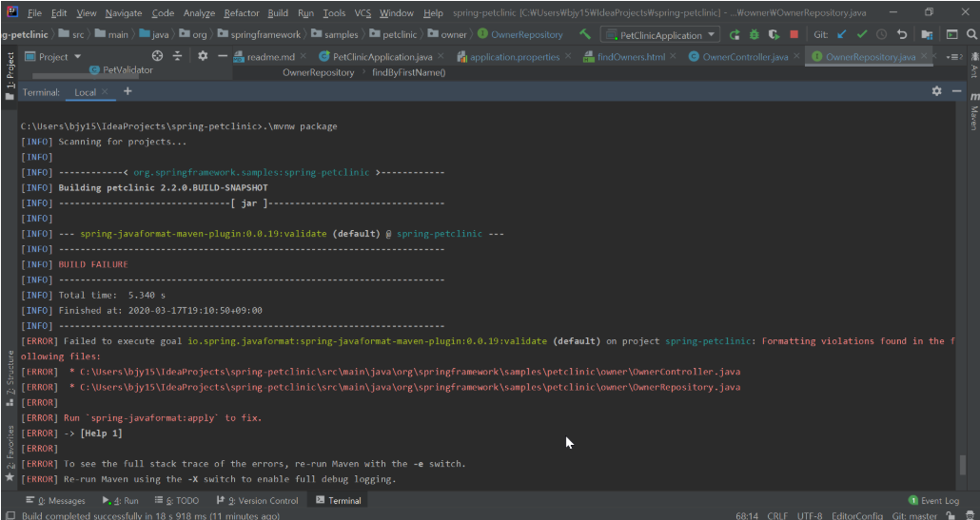980x520 pixels.
Task: Open the Run tool window button
Action: [121, 501]
